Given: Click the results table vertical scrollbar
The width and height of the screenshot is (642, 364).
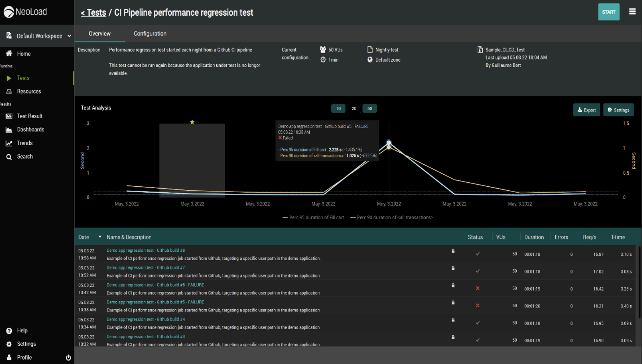Looking at the screenshot, I should point(639,282).
